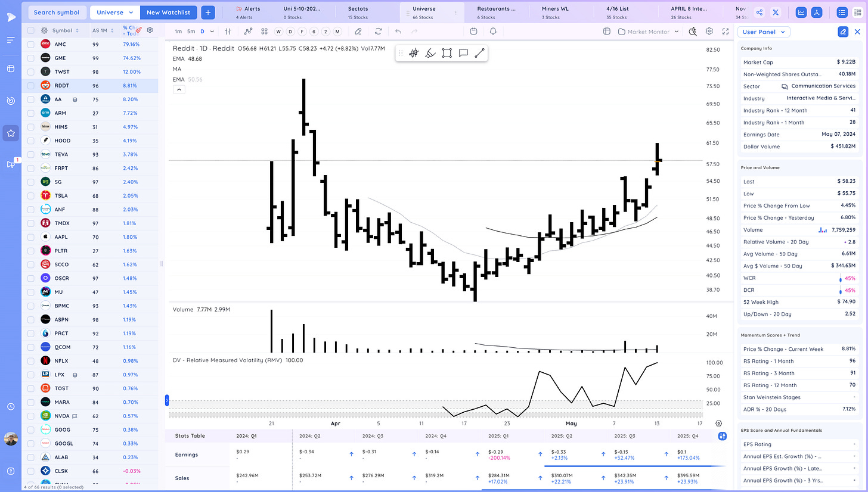This screenshot has width=868, height=492.
Task: Open the gear icon at the right of the watchlist header
Action: [x=150, y=30]
